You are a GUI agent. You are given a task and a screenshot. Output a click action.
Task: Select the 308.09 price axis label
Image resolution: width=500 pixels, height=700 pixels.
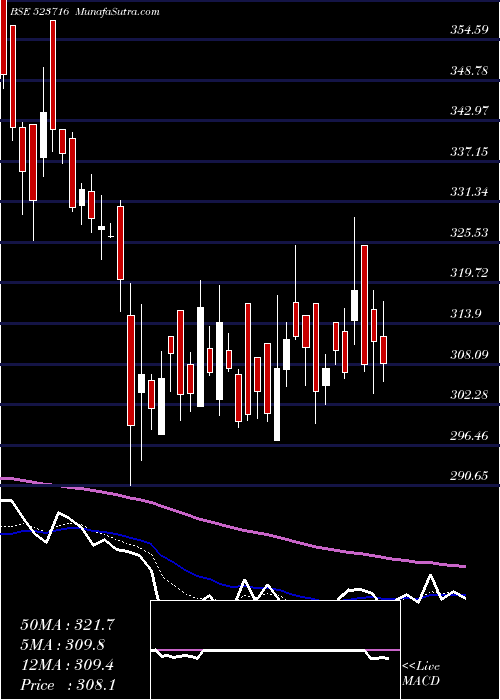click(x=468, y=354)
